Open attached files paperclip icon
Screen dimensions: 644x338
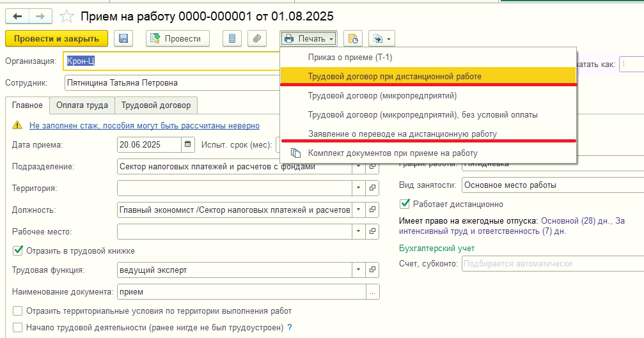pyautogui.click(x=257, y=38)
